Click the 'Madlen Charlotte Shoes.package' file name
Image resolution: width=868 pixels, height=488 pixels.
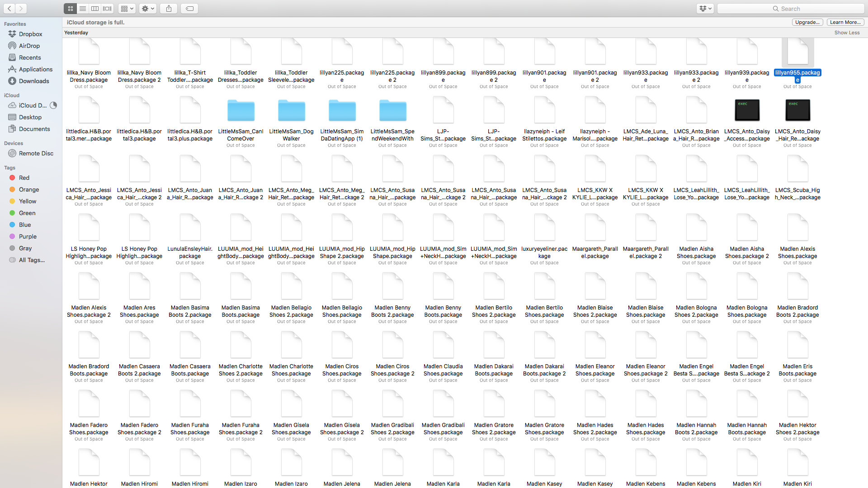(x=291, y=370)
